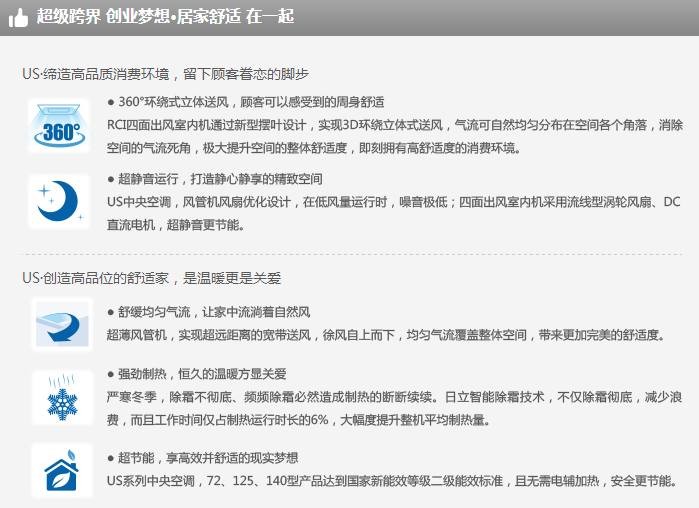Click the thumbs-up icon in the header
This screenshot has width=699, height=508.
[x=18, y=17]
